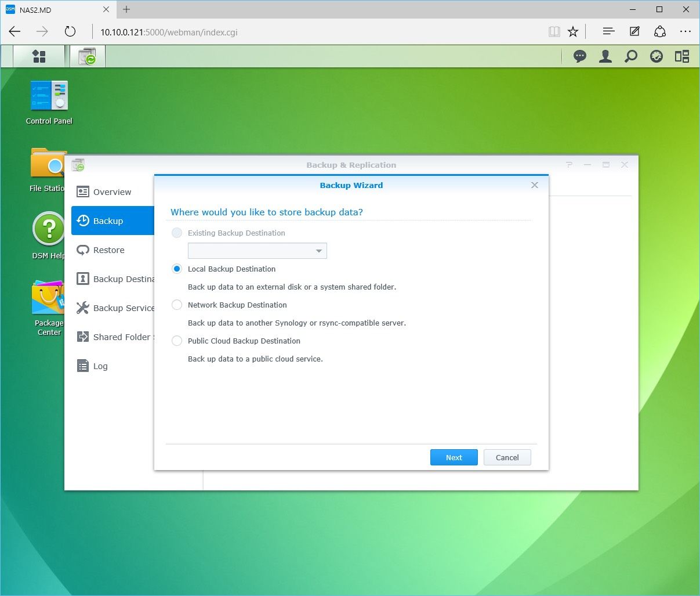
Task: Click help question mark in Backup window
Action: [569, 165]
